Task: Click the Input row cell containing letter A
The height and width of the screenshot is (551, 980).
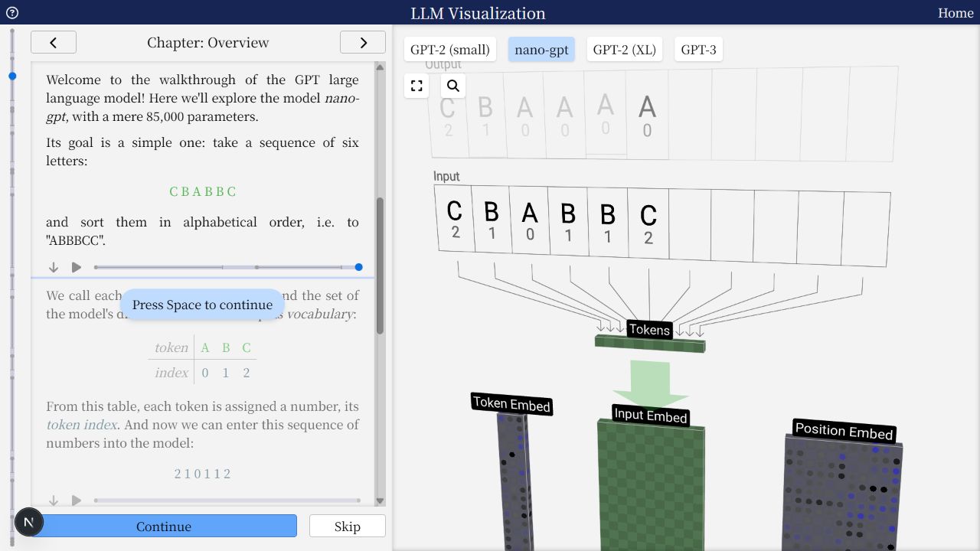Action: coord(530,220)
